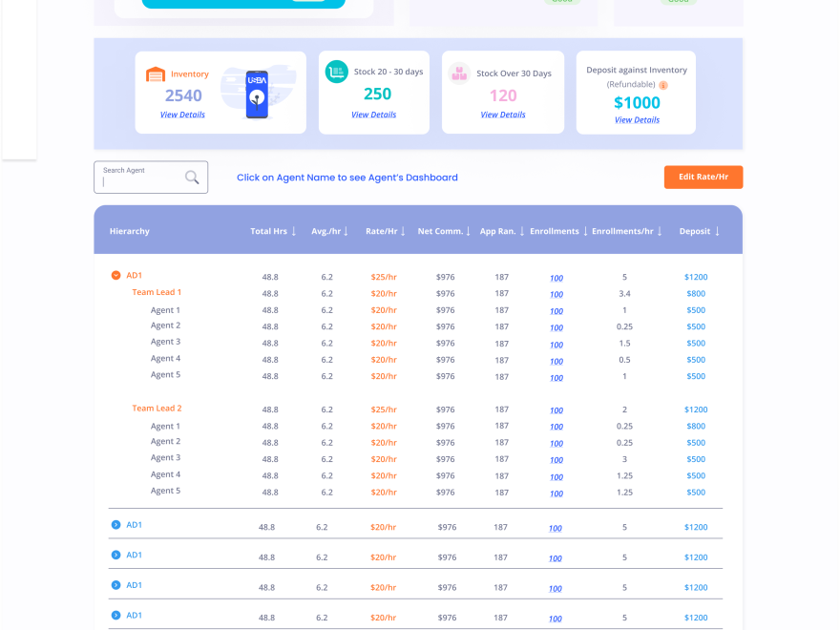Sort table by Deposit column arrow
840x630 pixels.
pos(717,231)
